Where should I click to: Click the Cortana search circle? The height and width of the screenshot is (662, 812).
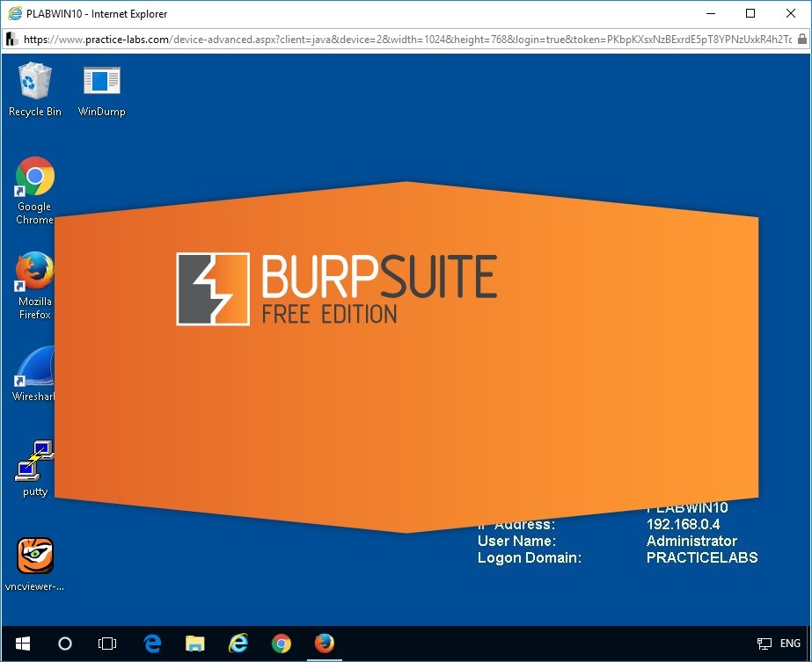pyautogui.click(x=65, y=644)
